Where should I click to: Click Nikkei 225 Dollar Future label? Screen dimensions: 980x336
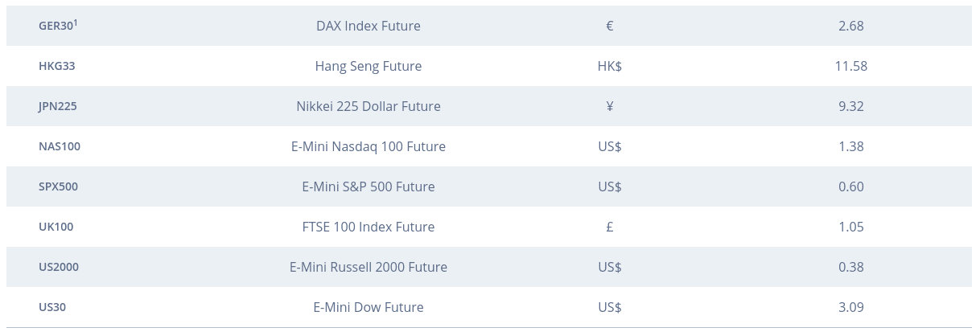[369, 106]
